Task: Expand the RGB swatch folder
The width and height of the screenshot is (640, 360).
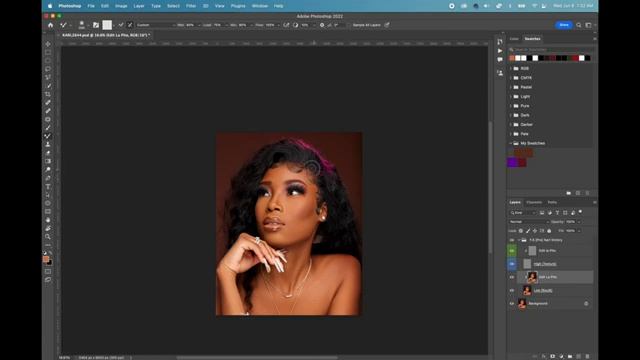Action: click(511, 69)
